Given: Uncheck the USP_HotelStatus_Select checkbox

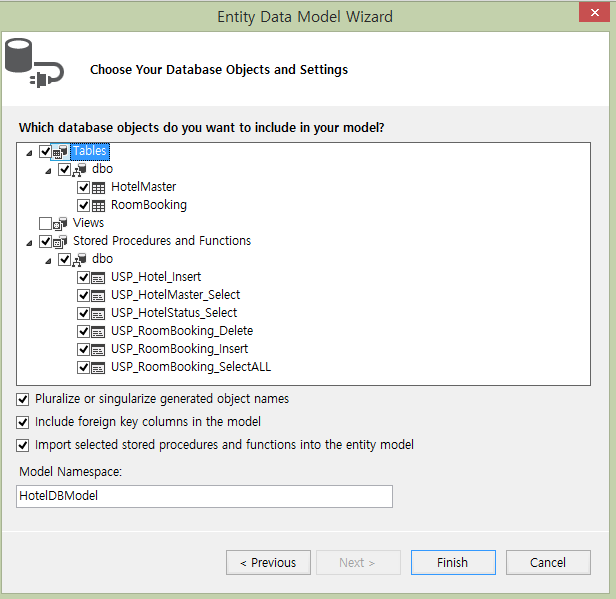Looking at the screenshot, I should click(83, 313).
